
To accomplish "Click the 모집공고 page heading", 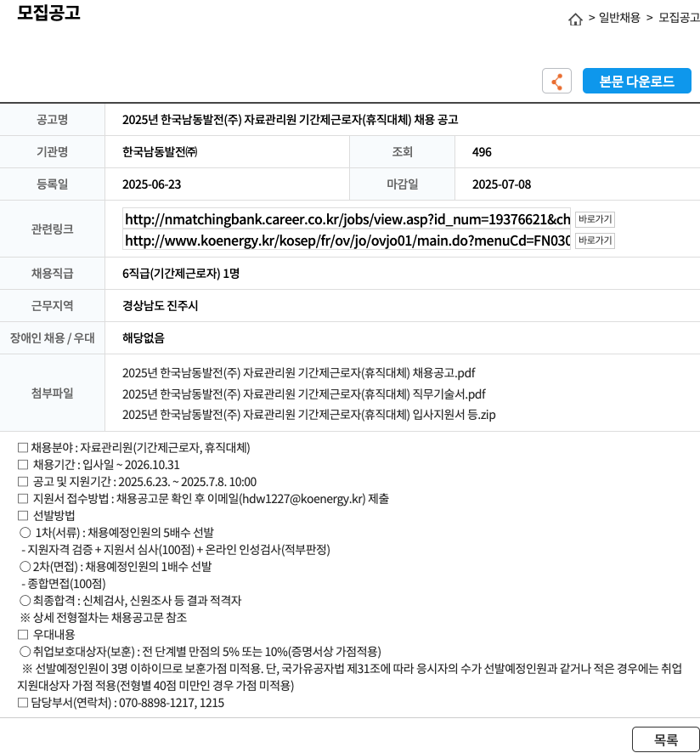I will click(48, 12).
